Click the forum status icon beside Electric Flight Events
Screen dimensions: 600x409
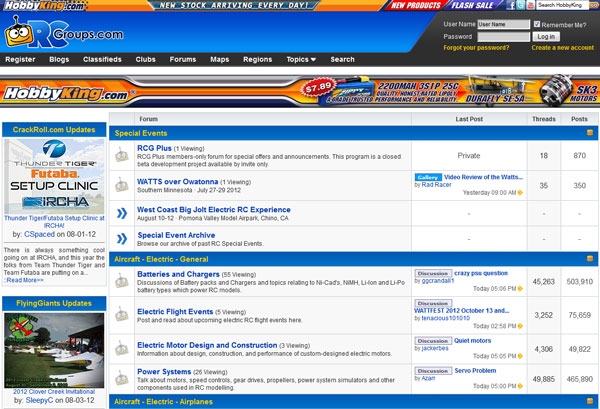pos(122,315)
